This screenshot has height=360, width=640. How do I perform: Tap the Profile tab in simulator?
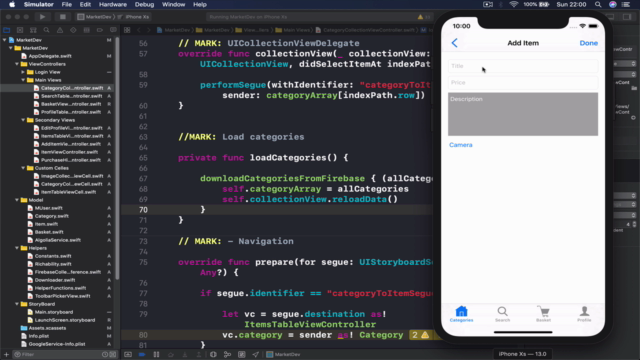point(584,314)
